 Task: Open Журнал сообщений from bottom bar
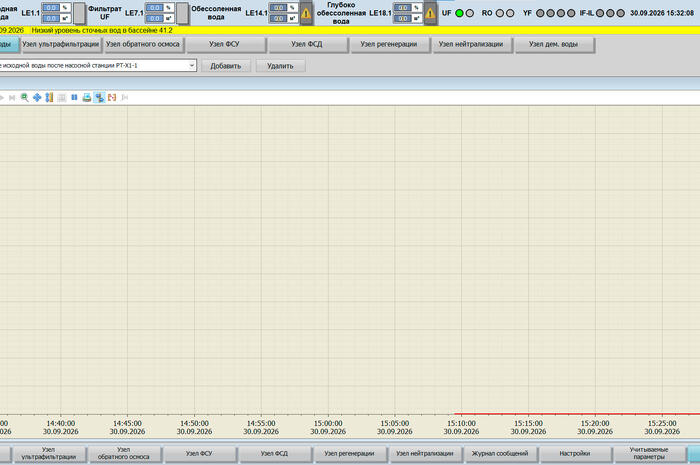pos(500,453)
